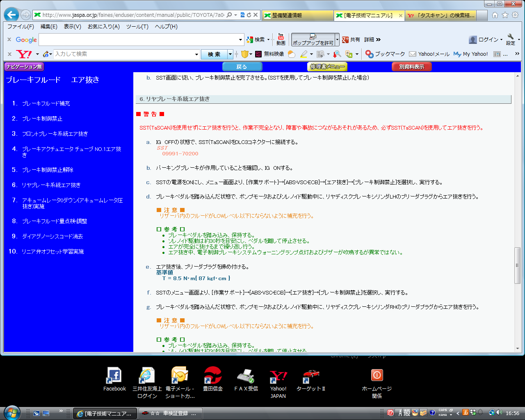Image resolution: width=525 pixels, height=420 pixels.
Task: Switch to the 整備関連情報 tab
Action: (x=297, y=15)
